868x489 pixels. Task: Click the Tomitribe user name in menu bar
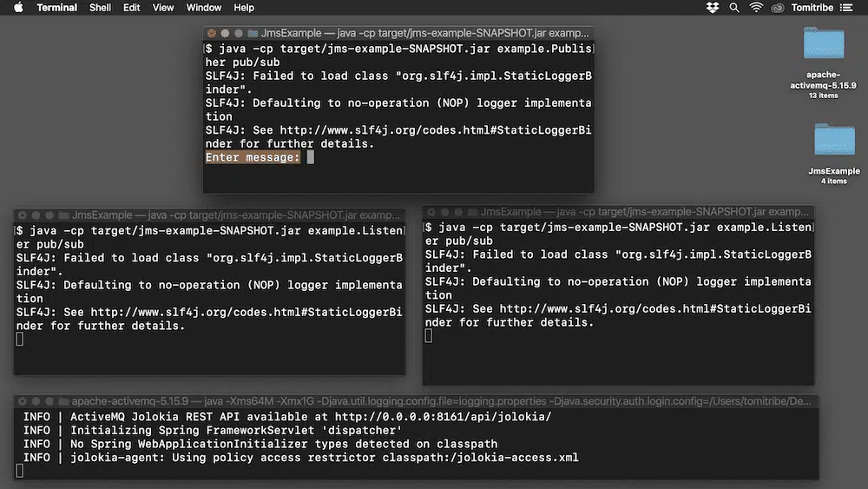coord(814,8)
